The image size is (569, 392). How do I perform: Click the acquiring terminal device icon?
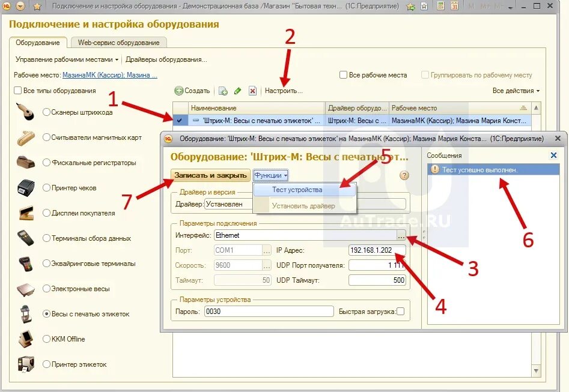click(x=26, y=264)
